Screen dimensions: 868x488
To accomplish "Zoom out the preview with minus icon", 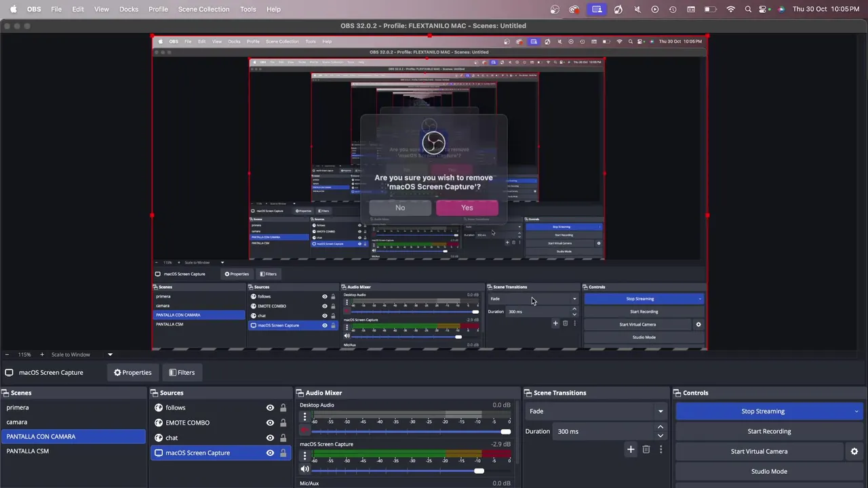I will point(7,354).
